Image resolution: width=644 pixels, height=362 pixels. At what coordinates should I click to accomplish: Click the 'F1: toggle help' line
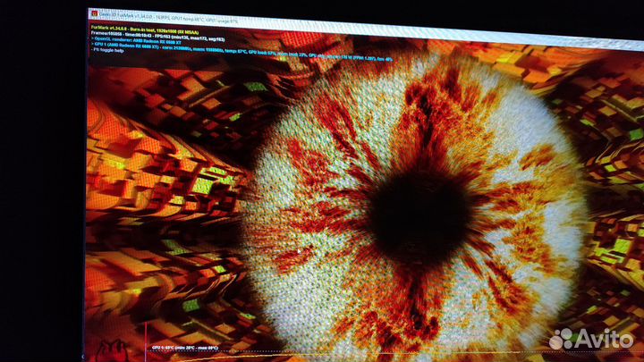tap(109, 51)
